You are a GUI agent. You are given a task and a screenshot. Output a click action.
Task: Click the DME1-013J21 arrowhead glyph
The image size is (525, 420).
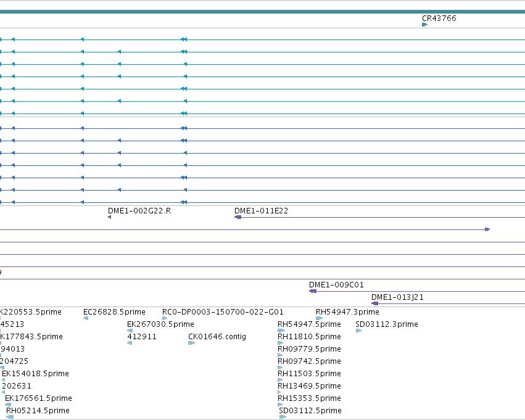coord(375,303)
